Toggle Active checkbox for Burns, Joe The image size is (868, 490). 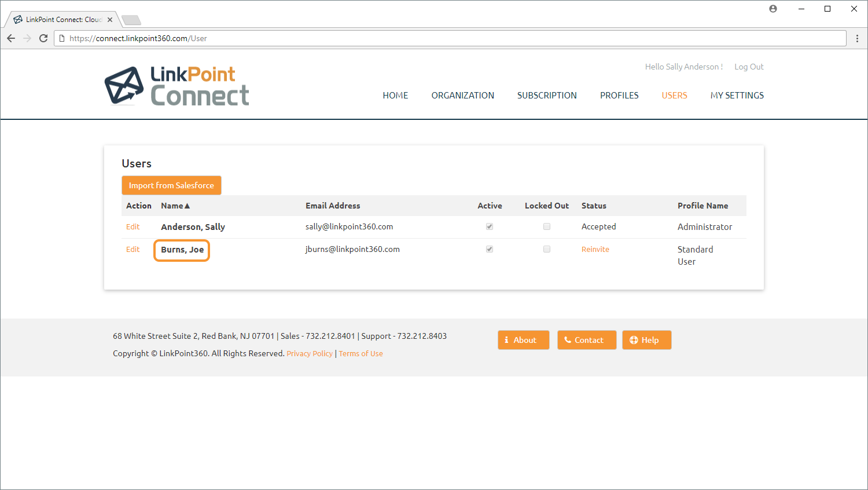tap(490, 249)
